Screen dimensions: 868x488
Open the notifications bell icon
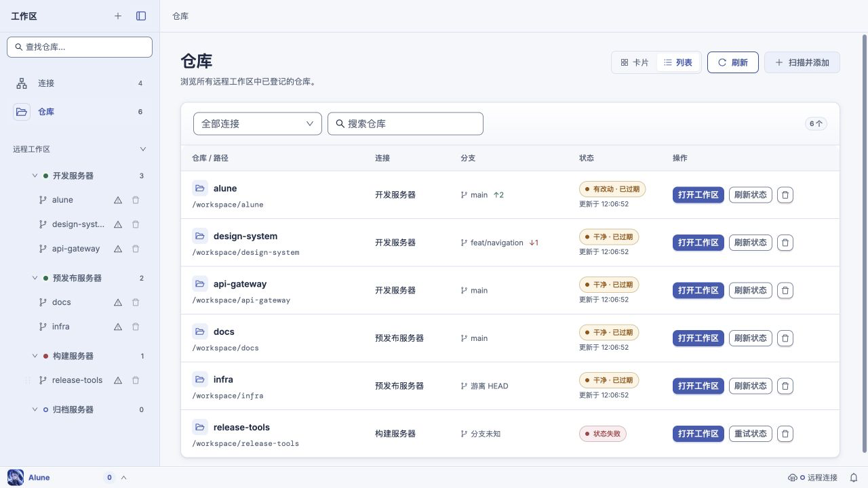pyautogui.click(x=854, y=478)
